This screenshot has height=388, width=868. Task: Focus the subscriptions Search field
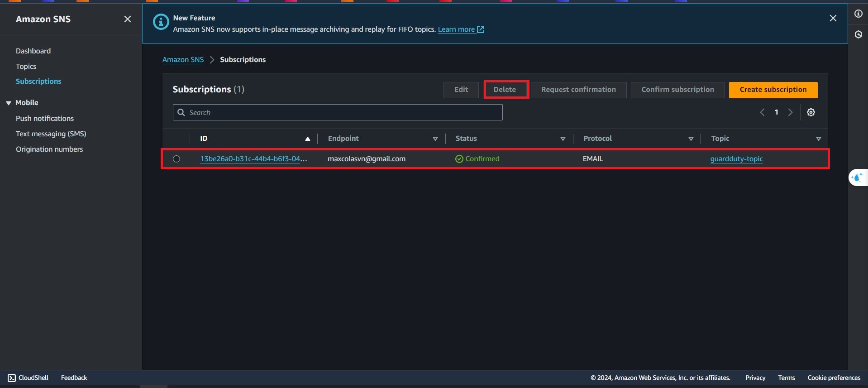coord(338,112)
